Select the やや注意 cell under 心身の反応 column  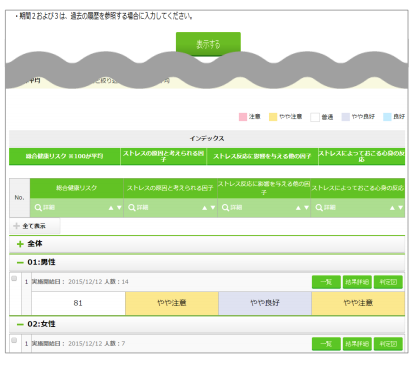click(358, 303)
